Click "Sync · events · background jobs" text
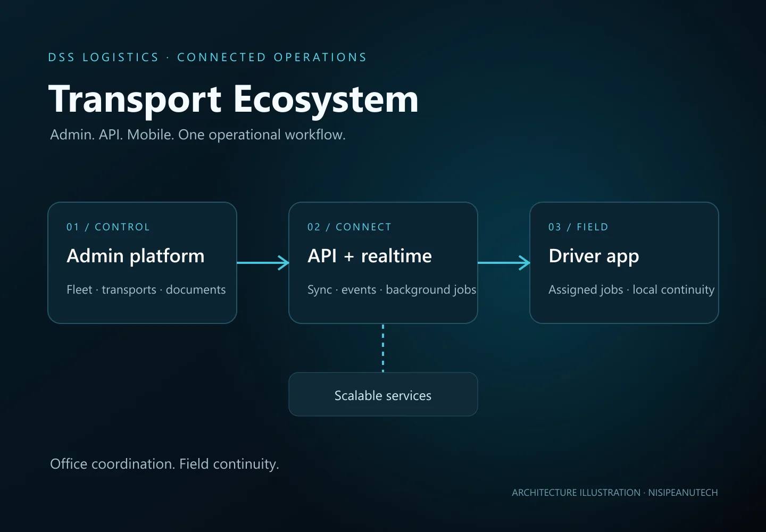The image size is (766, 532). [x=392, y=290]
